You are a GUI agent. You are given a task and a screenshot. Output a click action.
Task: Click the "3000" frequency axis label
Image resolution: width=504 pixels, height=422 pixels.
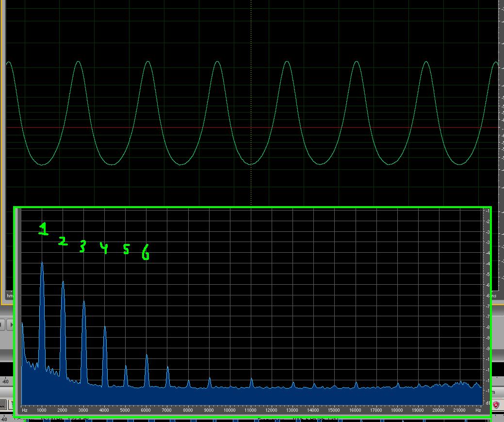(83, 410)
